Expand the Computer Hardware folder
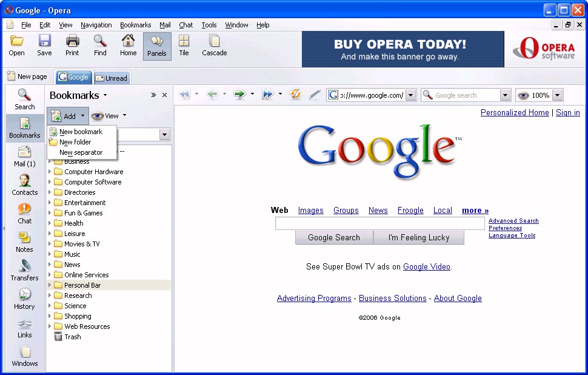 coord(50,172)
